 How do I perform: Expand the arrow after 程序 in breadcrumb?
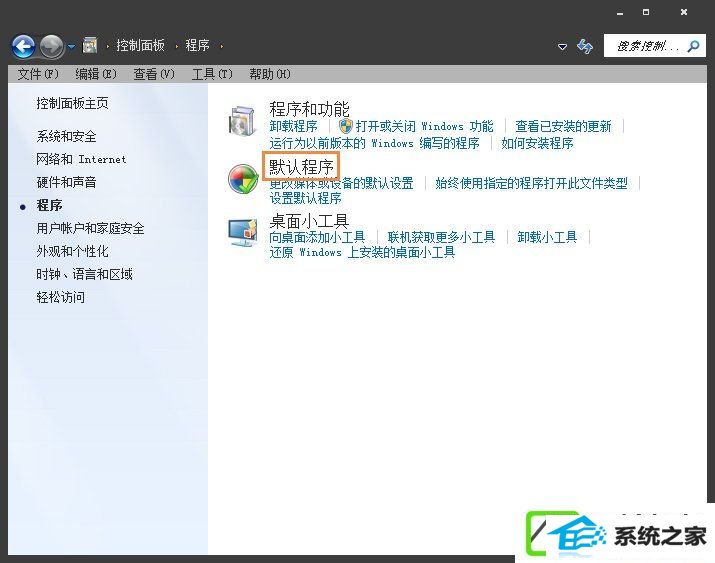(x=222, y=46)
